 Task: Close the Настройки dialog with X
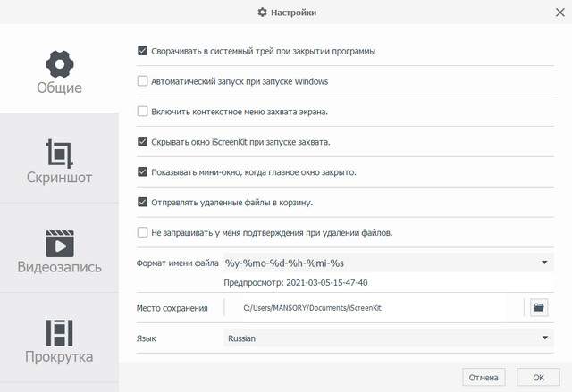tap(560, 13)
